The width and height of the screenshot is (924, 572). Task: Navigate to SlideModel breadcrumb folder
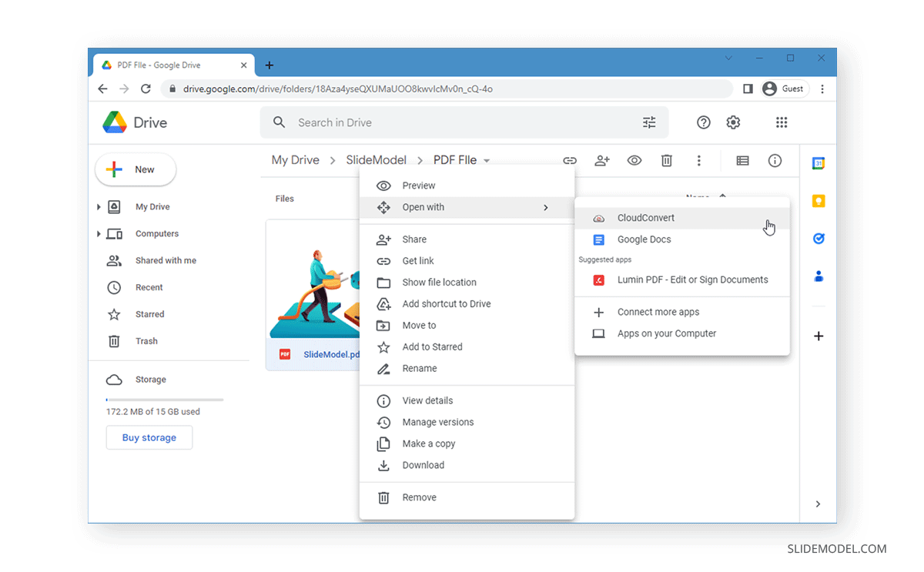pyautogui.click(x=377, y=160)
